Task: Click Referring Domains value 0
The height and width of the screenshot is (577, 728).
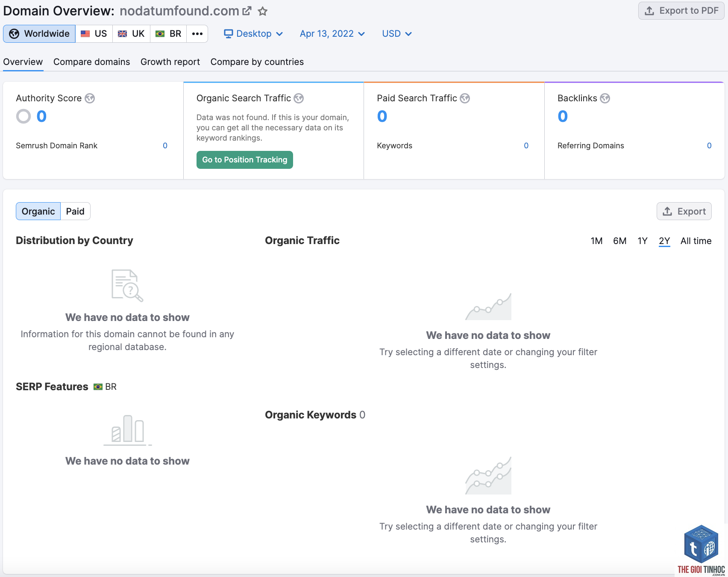Action: point(709,146)
